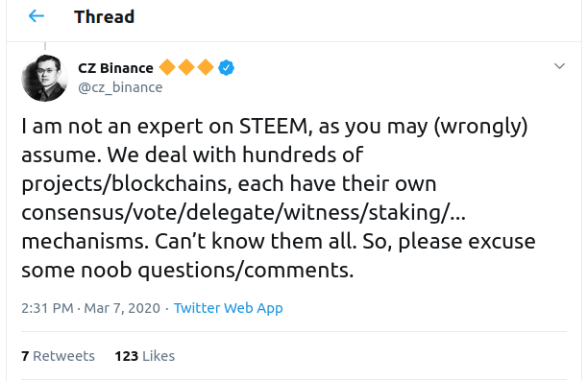Viewport: 588px width, 381px height.
Task: Open CZ Binance profile picture
Action: point(44,78)
